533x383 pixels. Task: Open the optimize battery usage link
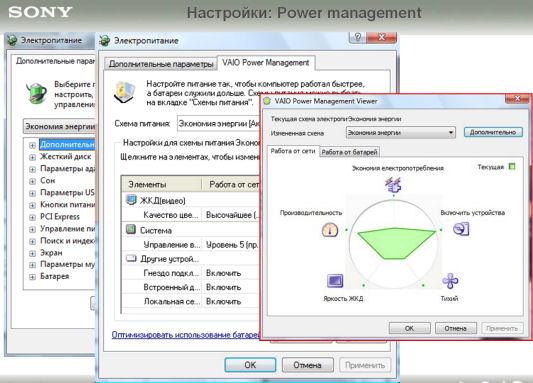click(186, 335)
